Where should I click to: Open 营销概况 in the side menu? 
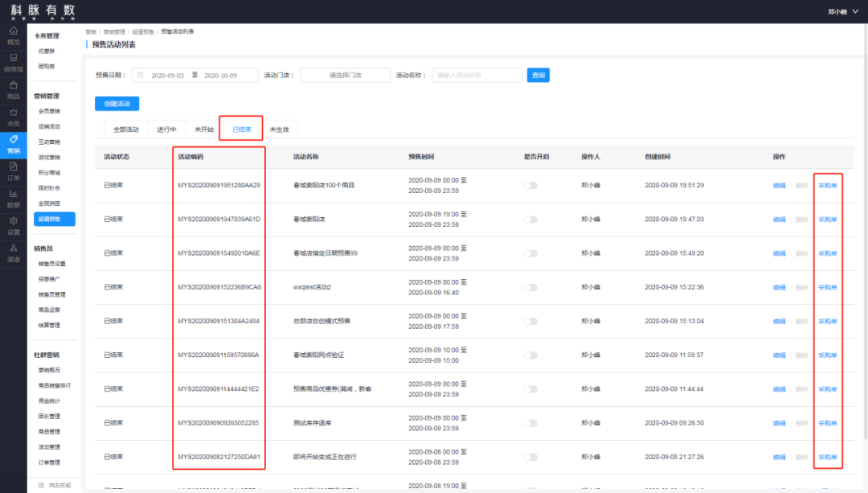click(x=49, y=370)
